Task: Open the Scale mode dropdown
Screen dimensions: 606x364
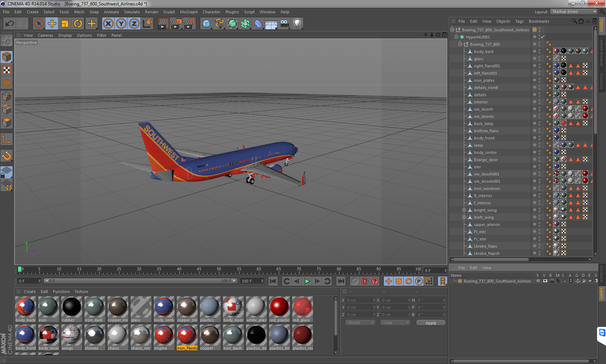Action: [x=395, y=323]
